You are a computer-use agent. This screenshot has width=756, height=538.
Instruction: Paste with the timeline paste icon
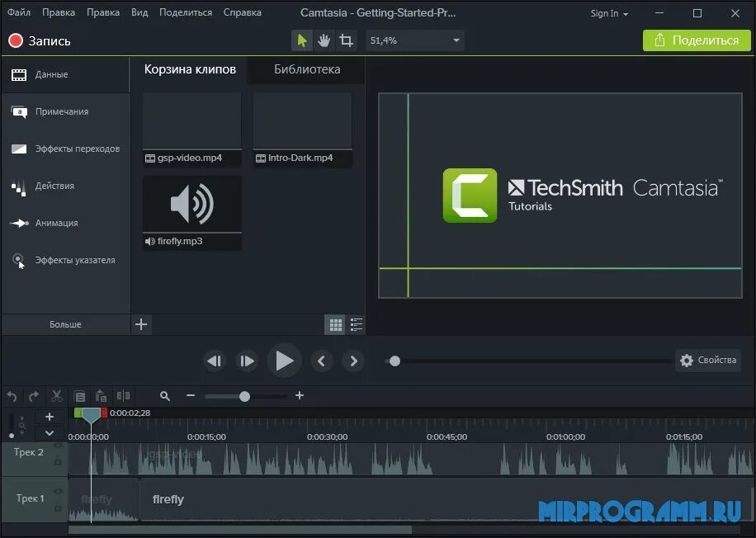coord(101,396)
